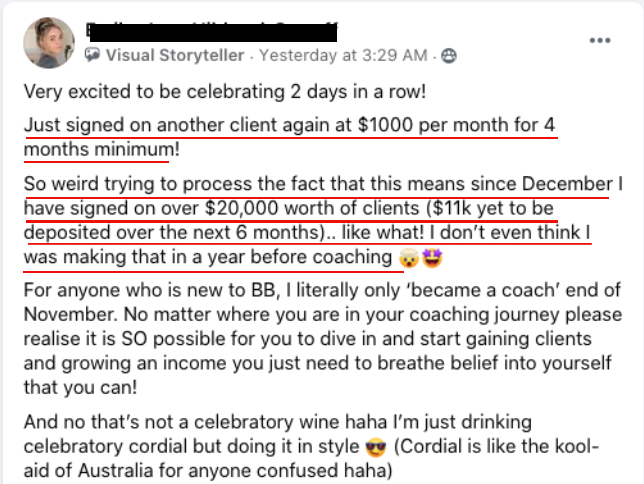Viewport: 644px width, 484px height.
Task: Click the "$1000" amount in the post
Action: [385, 124]
